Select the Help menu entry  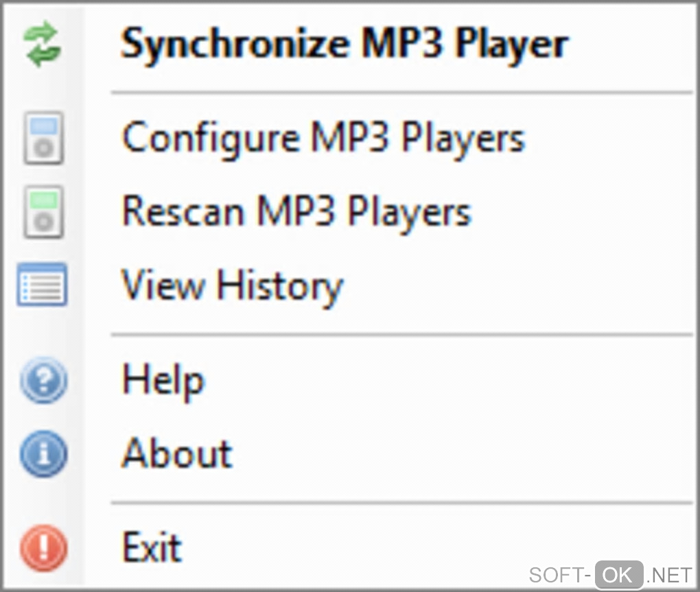pyautogui.click(x=163, y=379)
